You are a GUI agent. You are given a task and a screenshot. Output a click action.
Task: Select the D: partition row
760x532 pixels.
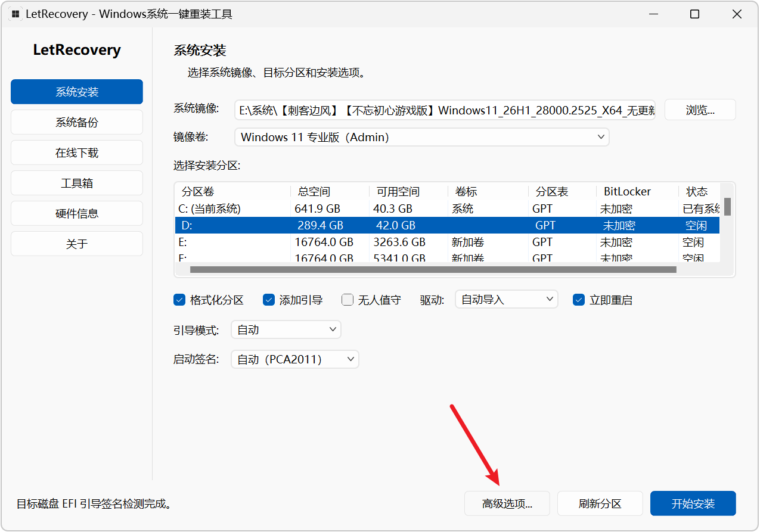point(447,225)
